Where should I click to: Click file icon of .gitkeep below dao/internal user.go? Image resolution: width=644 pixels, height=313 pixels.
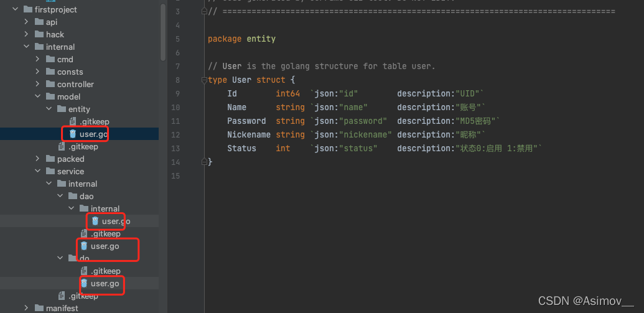pyautogui.click(x=84, y=233)
